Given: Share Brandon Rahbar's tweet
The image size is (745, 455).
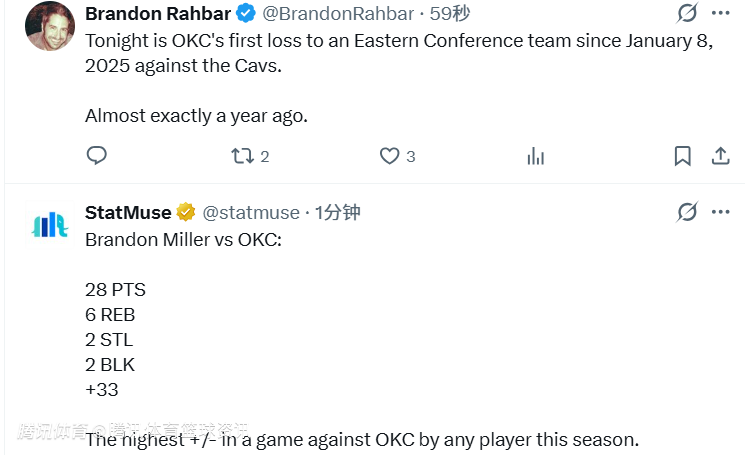Looking at the screenshot, I should click(720, 156).
